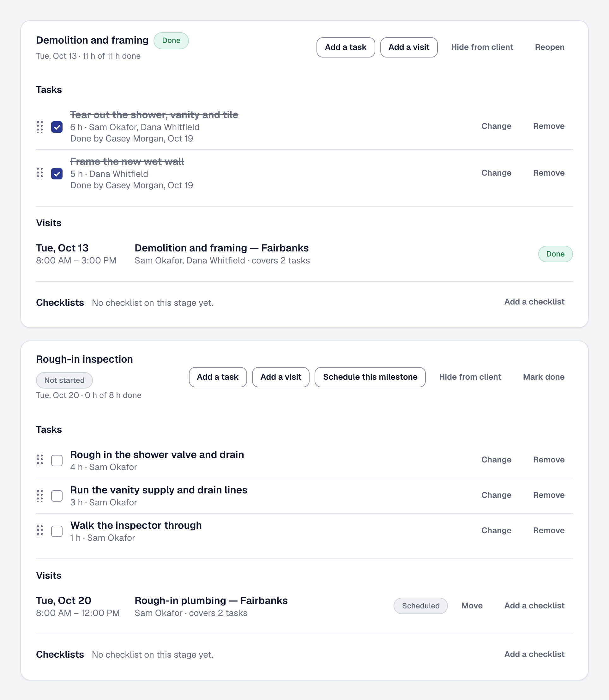Grab the drag handle for Frame the new wet wall
The width and height of the screenshot is (609, 700).
[40, 173]
